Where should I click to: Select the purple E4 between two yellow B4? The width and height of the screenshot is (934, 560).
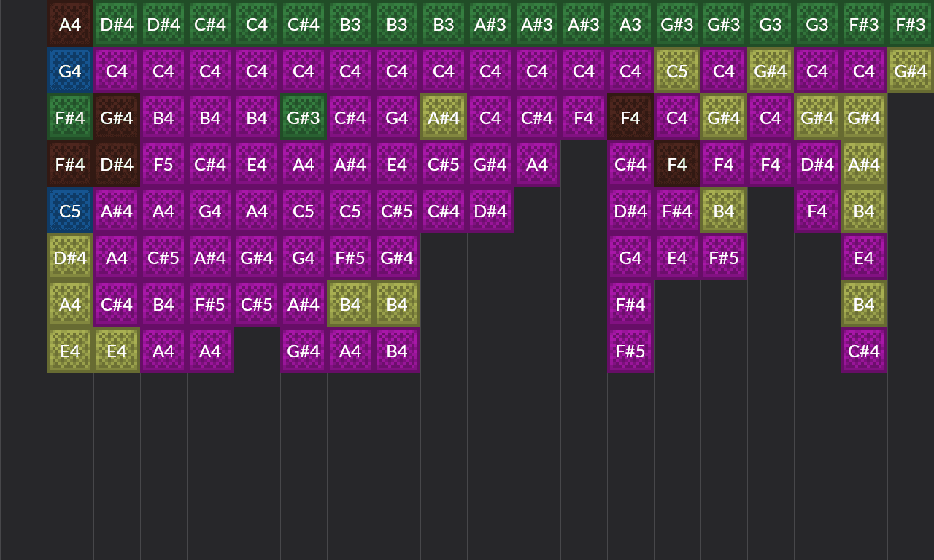[x=864, y=257]
